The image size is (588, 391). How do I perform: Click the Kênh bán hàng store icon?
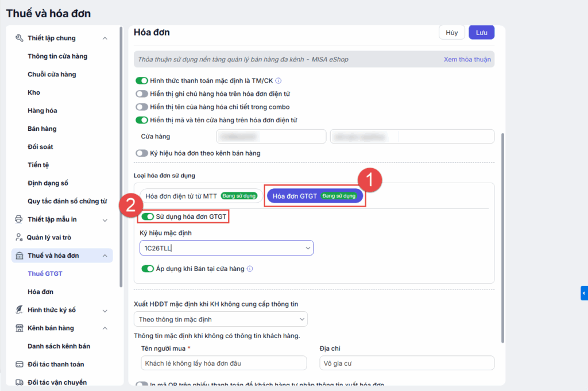[x=19, y=328]
